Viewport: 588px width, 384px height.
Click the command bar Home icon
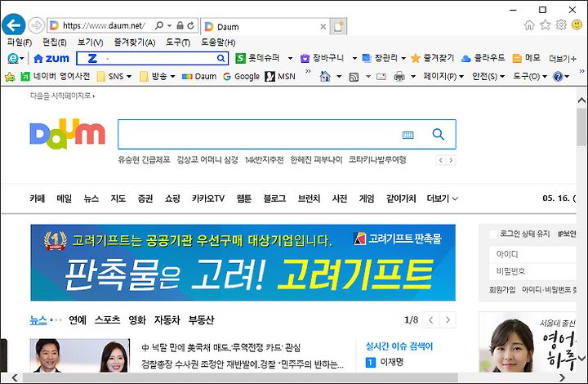325,77
